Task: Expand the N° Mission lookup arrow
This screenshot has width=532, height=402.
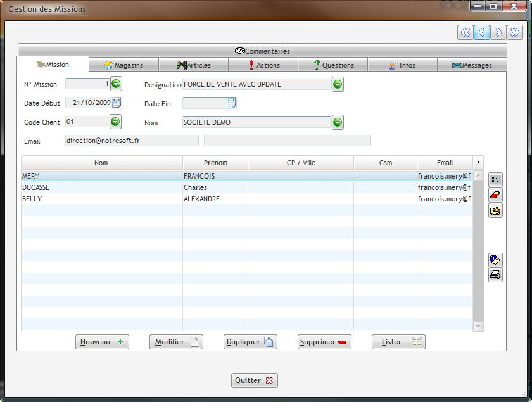Action: [x=116, y=84]
